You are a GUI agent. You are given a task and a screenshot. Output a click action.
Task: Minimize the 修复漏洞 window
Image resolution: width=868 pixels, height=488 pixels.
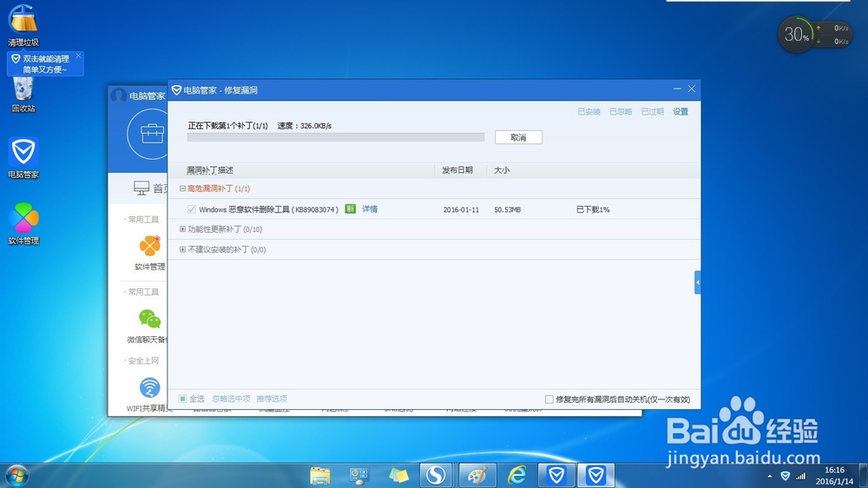coord(677,89)
